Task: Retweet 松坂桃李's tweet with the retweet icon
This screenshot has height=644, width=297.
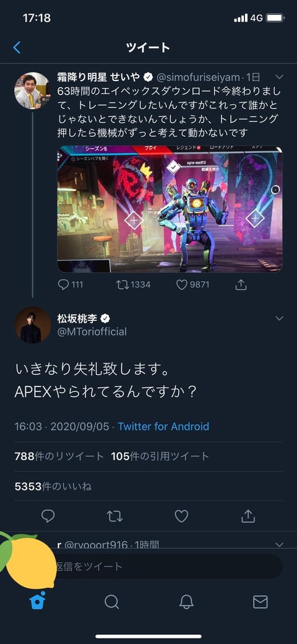Action: pyautogui.click(x=114, y=516)
